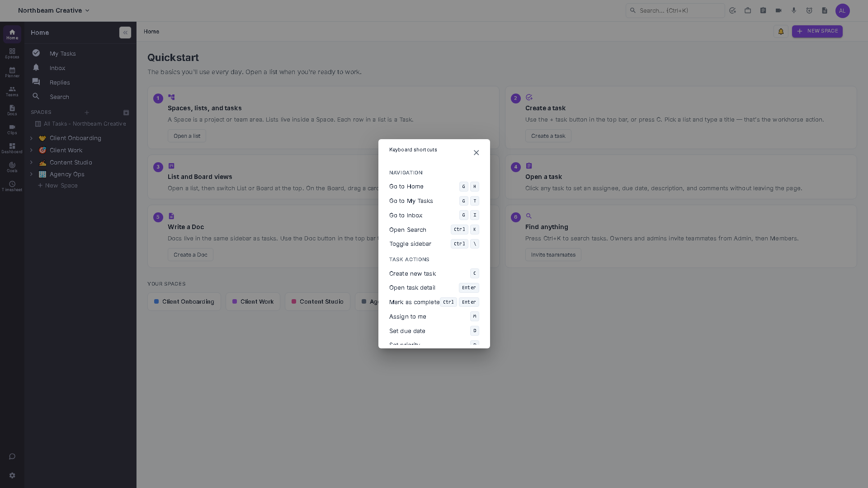Open the Dashboard rail icon

tap(12, 148)
